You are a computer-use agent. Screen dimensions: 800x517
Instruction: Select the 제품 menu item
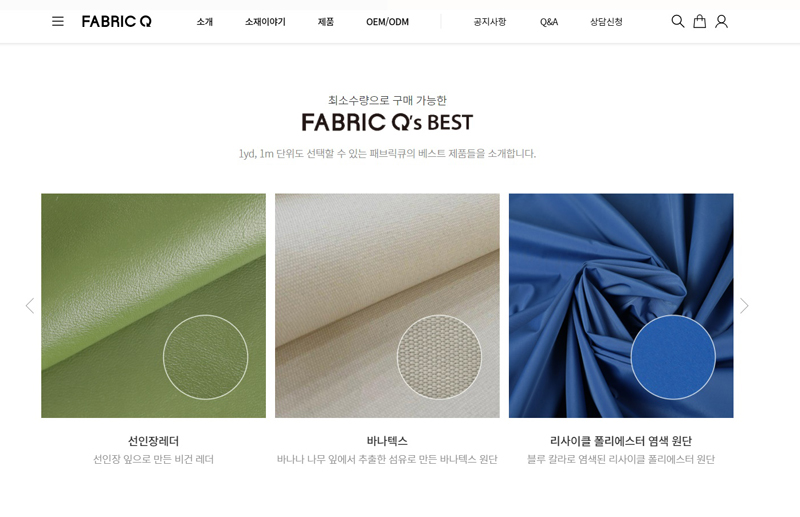coord(326,22)
